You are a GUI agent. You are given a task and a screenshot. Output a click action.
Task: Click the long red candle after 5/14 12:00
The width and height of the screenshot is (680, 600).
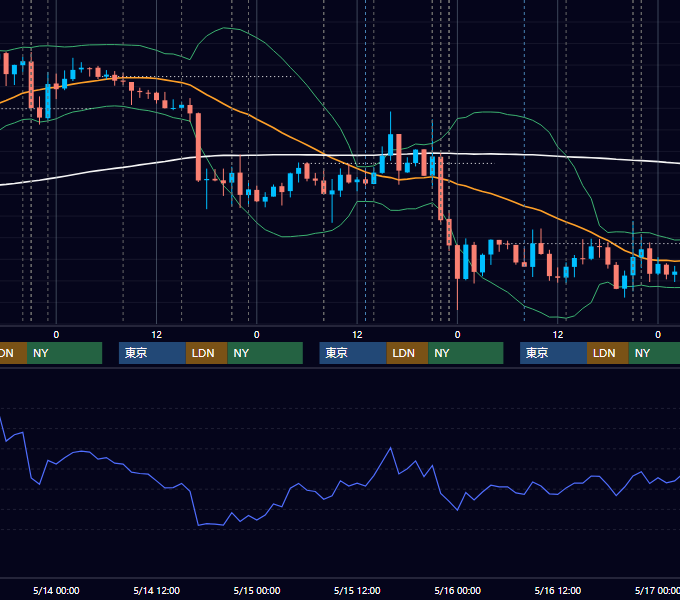199,147
